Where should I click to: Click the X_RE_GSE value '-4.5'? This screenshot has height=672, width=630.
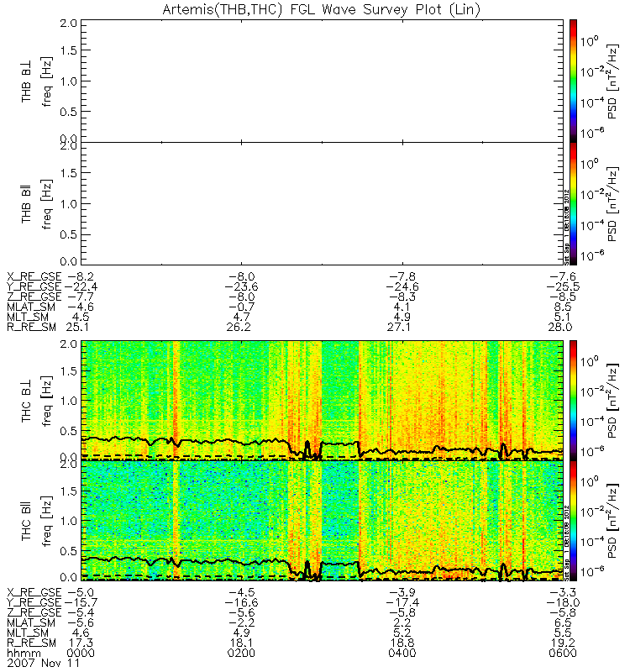[x=241, y=592]
